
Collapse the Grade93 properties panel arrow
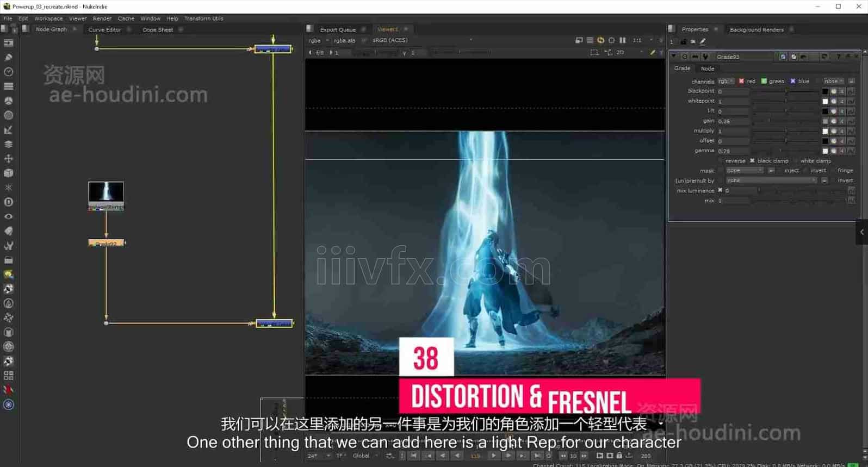(674, 57)
